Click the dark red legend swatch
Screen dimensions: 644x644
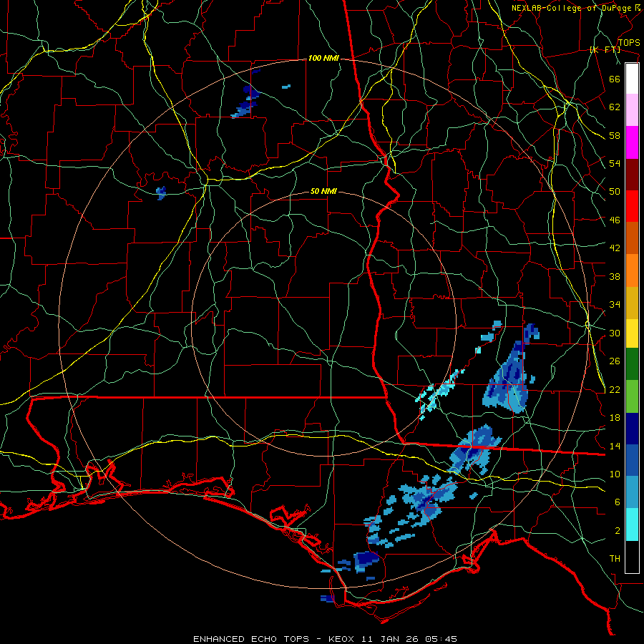point(632,175)
